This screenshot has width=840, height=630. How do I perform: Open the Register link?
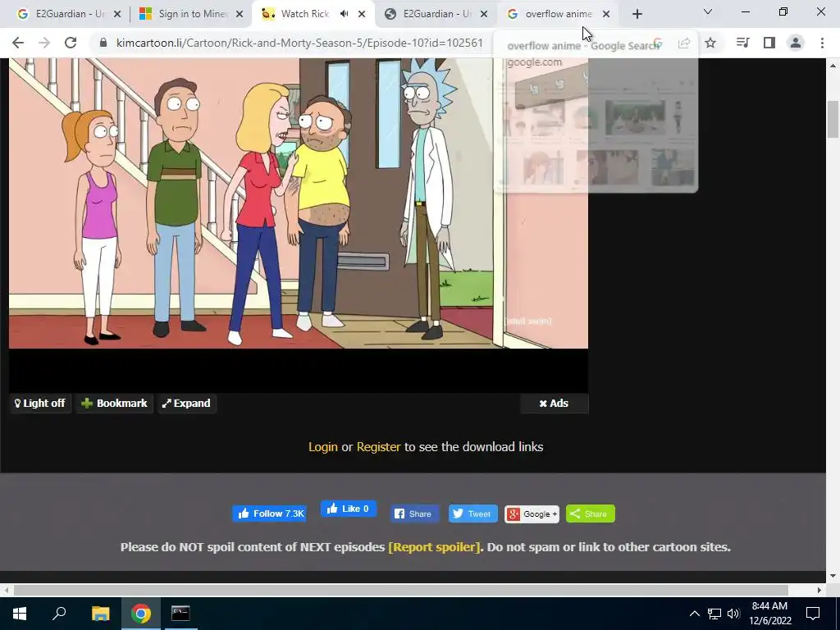[x=378, y=447]
